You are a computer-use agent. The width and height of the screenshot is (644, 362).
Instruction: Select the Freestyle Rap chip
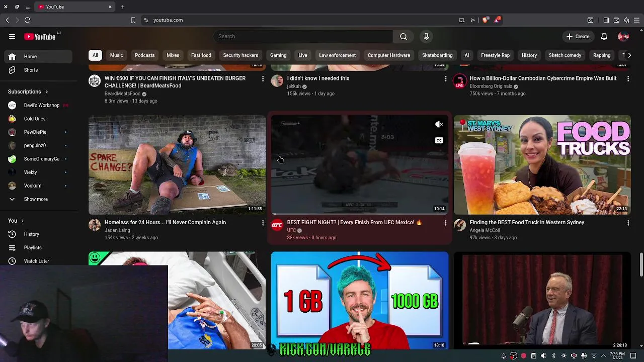(495, 55)
